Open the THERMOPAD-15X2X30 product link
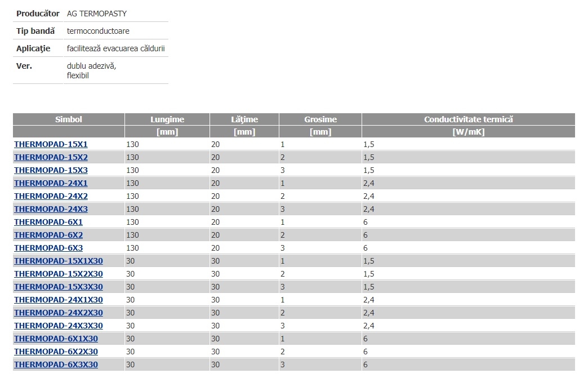 59,274
